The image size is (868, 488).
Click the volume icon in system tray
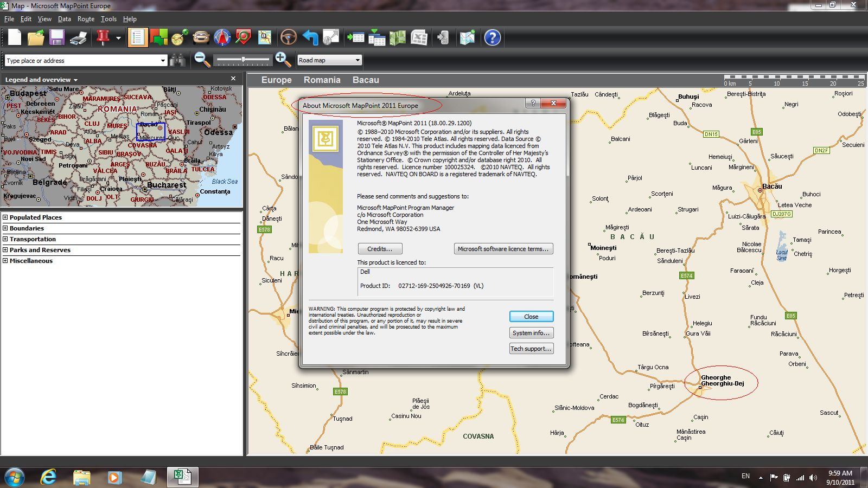pyautogui.click(x=813, y=478)
